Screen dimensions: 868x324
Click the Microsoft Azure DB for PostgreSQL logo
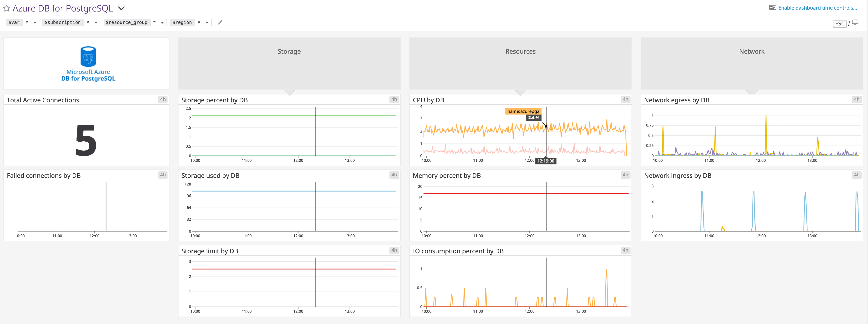point(88,63)
